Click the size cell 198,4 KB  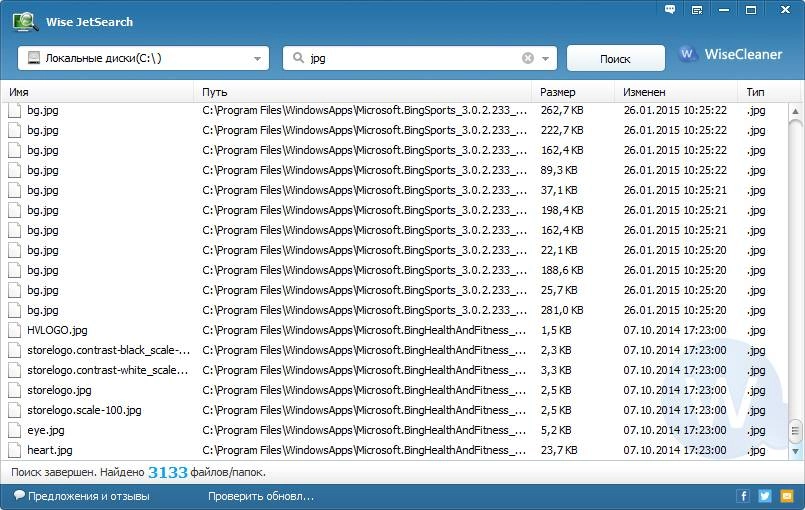point(562,211)
